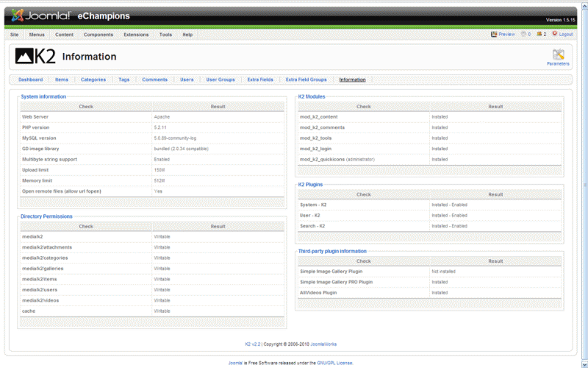Click the System - K2 plugin row

429,205
